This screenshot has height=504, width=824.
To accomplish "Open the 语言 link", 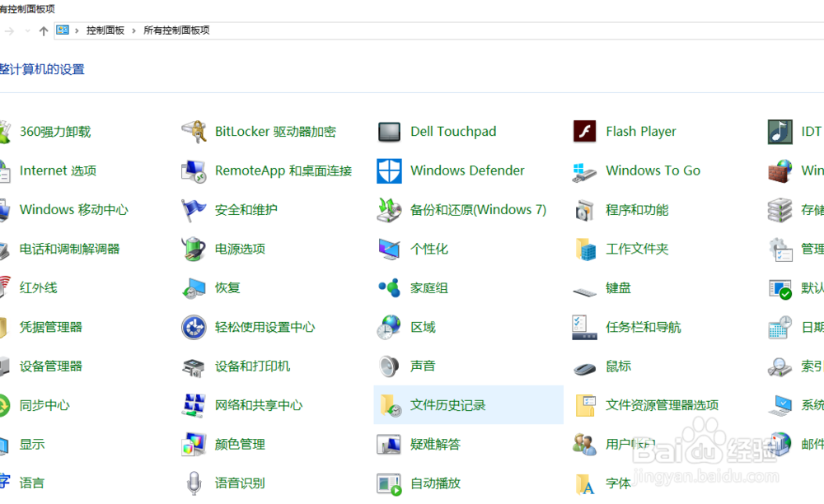I will point(32,483).
